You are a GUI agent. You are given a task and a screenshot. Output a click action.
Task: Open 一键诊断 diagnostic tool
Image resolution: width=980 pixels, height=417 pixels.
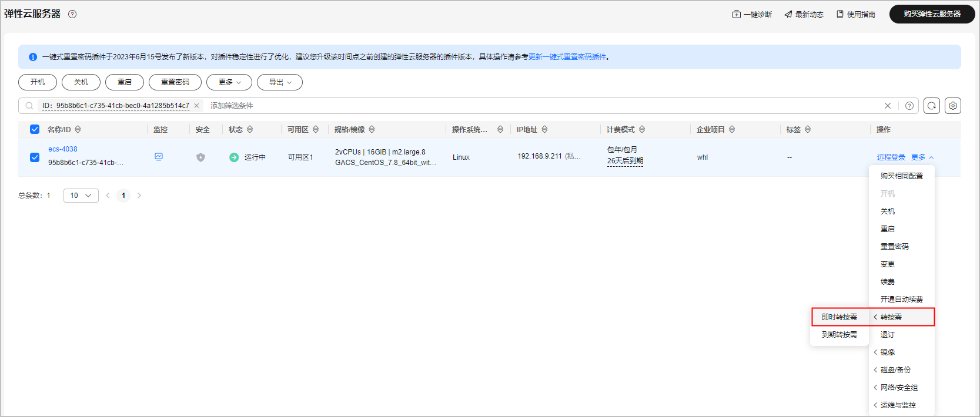point(752,14)
